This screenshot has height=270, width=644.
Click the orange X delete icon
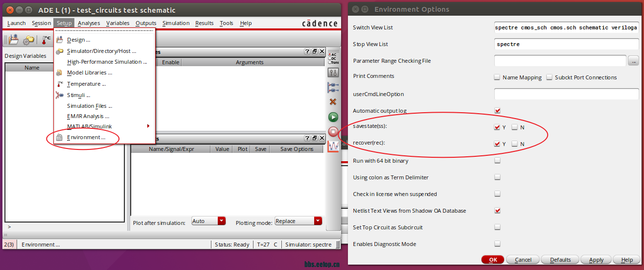click(333, 102)
